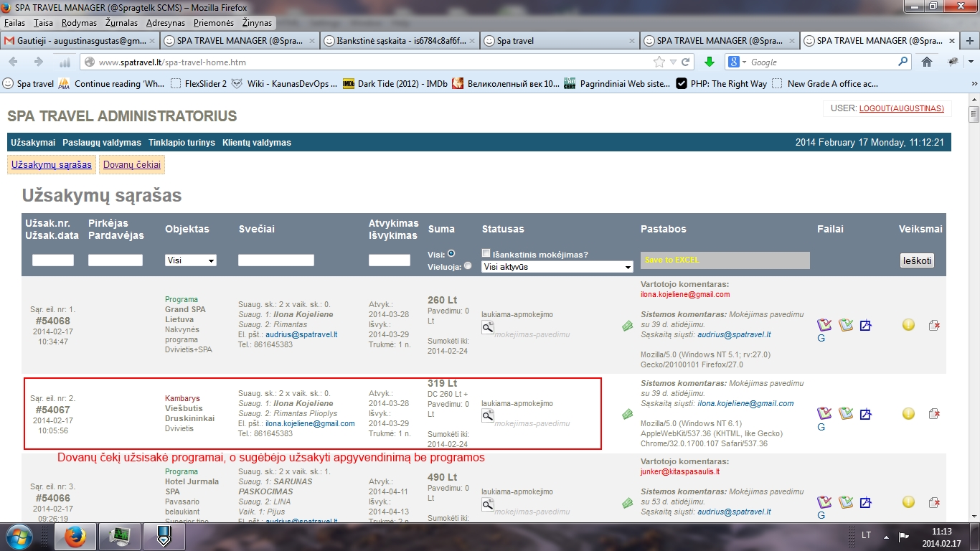Open the purple clipboard file icon for order #54068
Viewport: 980px width, 551px height.
point(824,325)
